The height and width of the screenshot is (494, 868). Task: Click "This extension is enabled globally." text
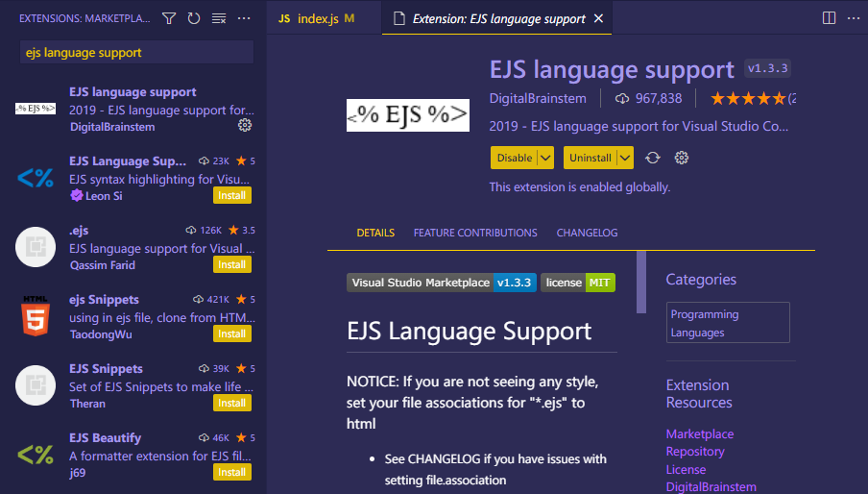tap(580, 187)
